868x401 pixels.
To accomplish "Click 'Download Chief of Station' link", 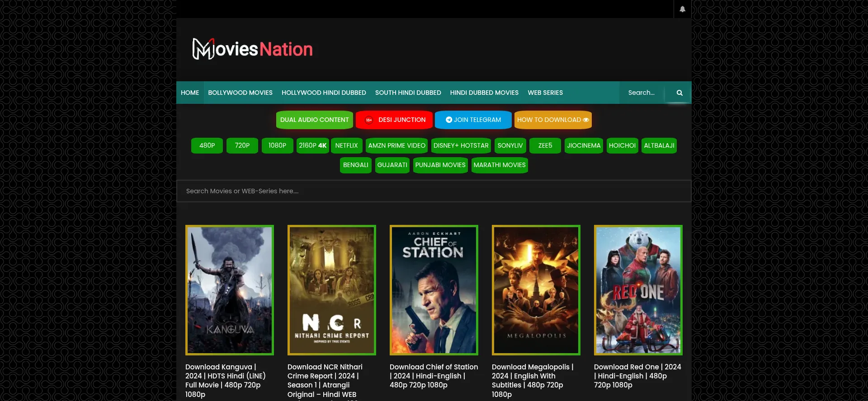I will point(434,376).
